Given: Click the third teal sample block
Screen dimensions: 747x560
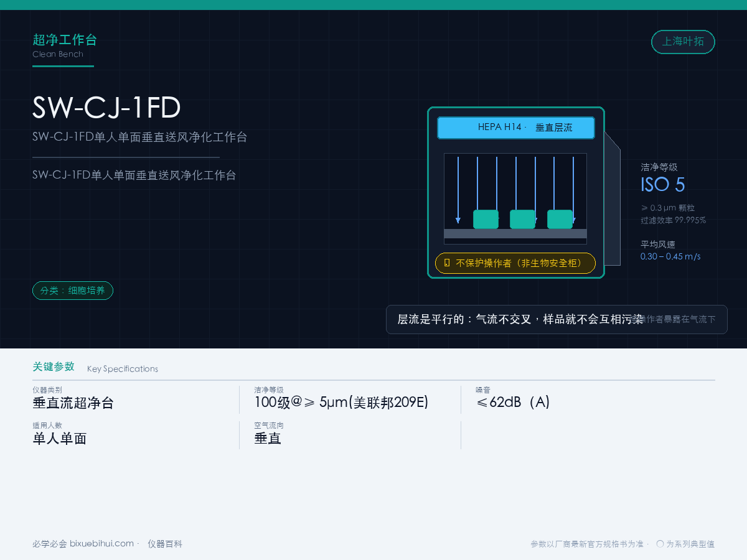Looking at the screenshot, I should click(560, 219).
